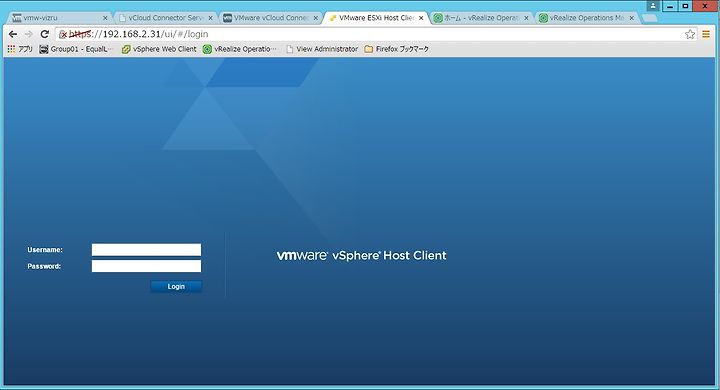Screen dimensions: 720x390
Task: Close the last vRealize Operations Manager tab
Action: 632,18
